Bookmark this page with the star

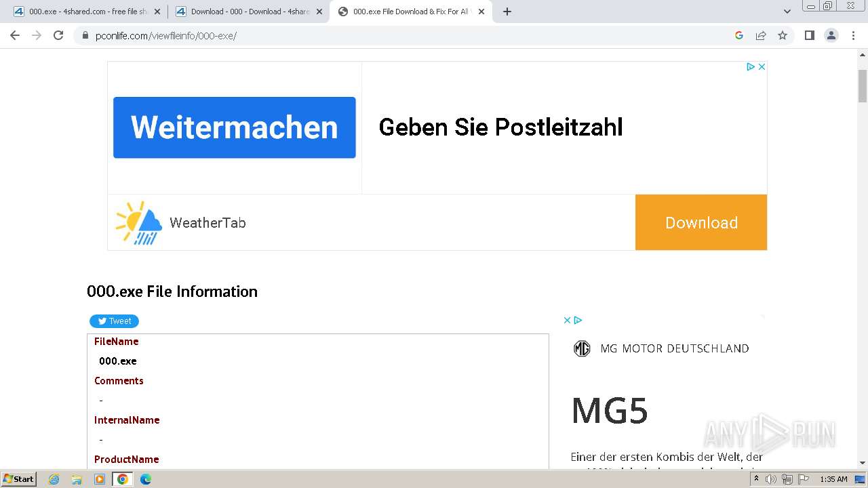(x=783, y=35)
